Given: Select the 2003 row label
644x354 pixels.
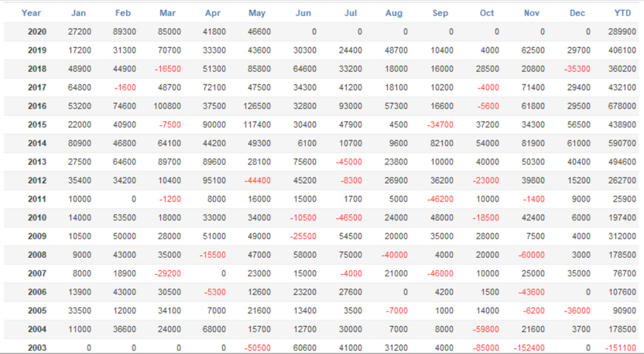Looking at the screenshot, I should [37, 348].
